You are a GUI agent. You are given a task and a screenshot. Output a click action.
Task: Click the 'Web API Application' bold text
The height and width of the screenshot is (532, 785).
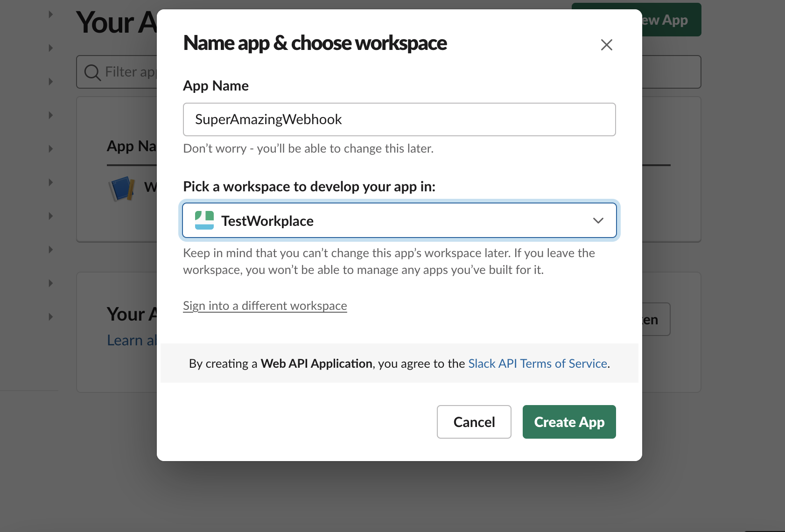click(x=316, y=364)
